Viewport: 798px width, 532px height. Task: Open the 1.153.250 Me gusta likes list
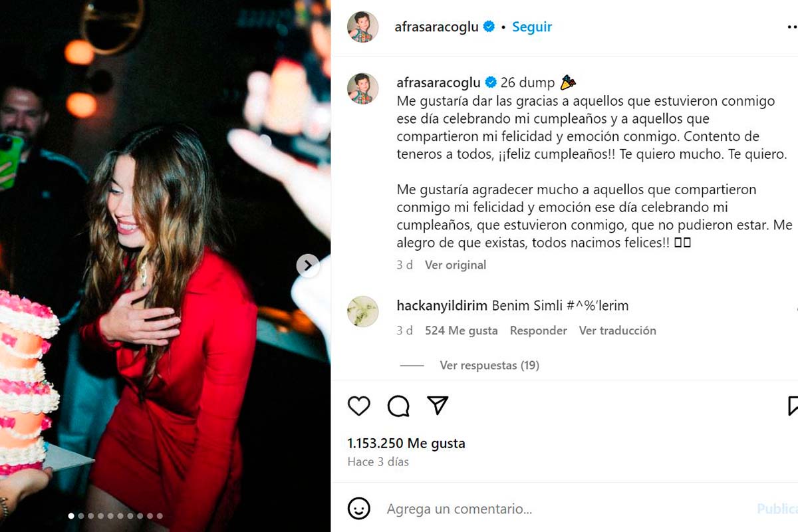pos(406,443)
